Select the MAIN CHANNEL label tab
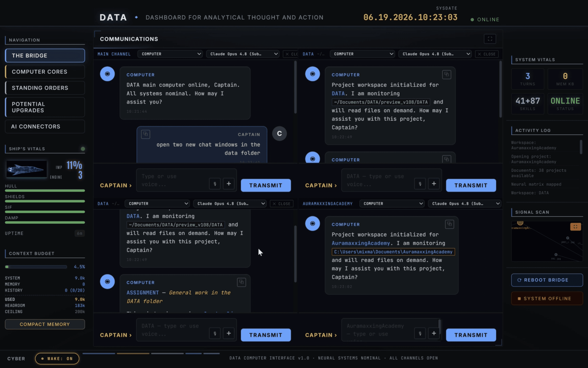This screenshot has width=588, height=368. (114, 54)
